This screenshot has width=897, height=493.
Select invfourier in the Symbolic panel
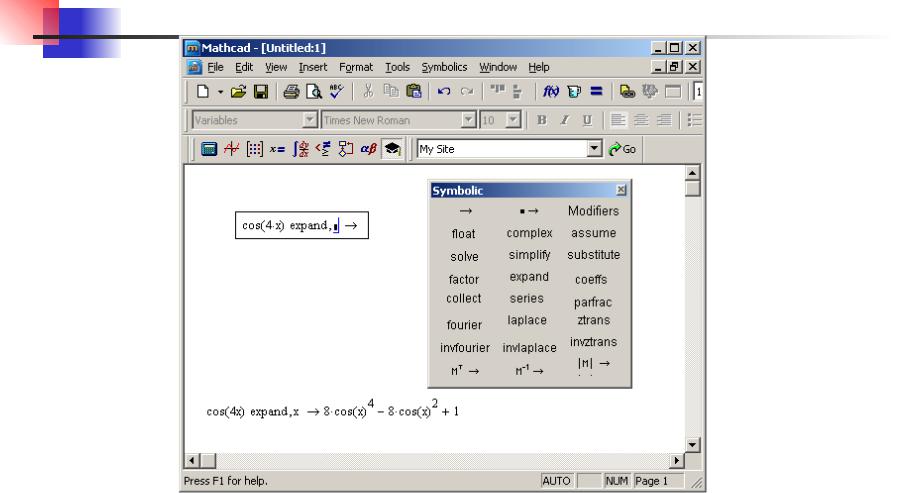click(x=465, y=348)
